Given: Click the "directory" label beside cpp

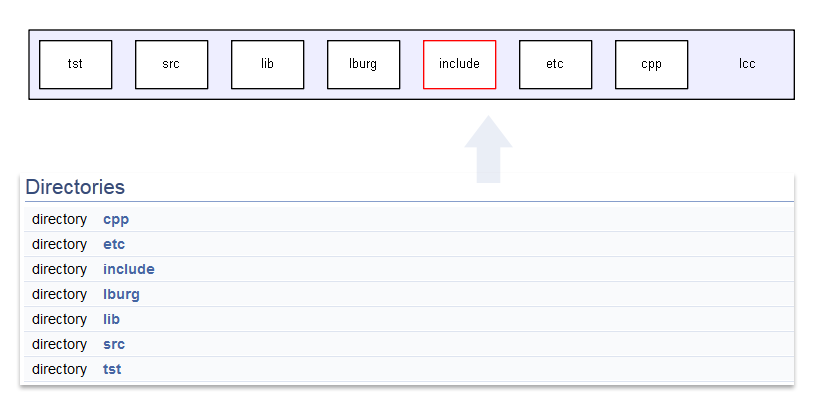Looking at the screenshot, I should coord(59,219).
